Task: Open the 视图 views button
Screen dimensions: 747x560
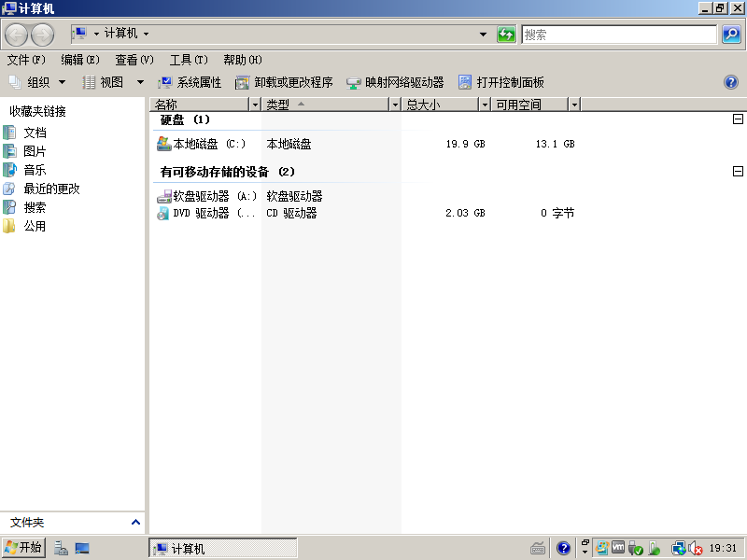Action: click(104, 82)
